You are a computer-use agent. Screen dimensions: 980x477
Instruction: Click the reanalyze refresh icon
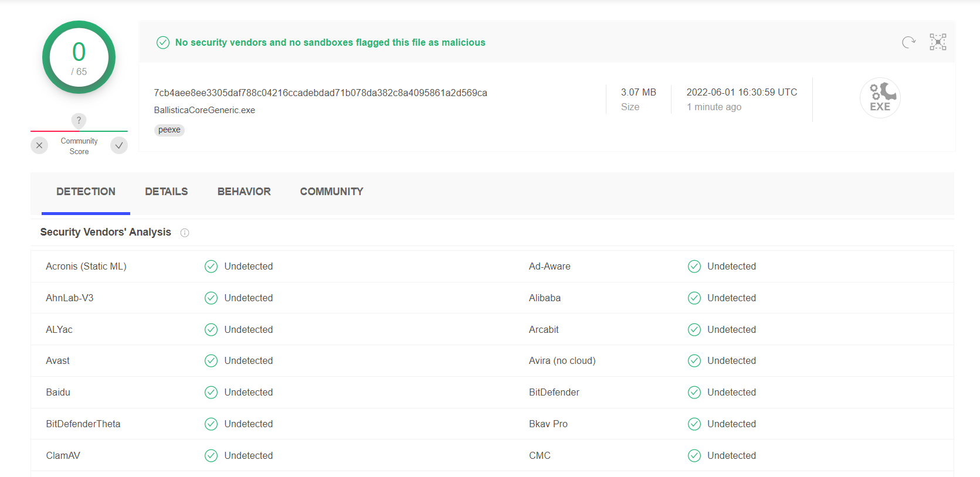tap(908, 42)
